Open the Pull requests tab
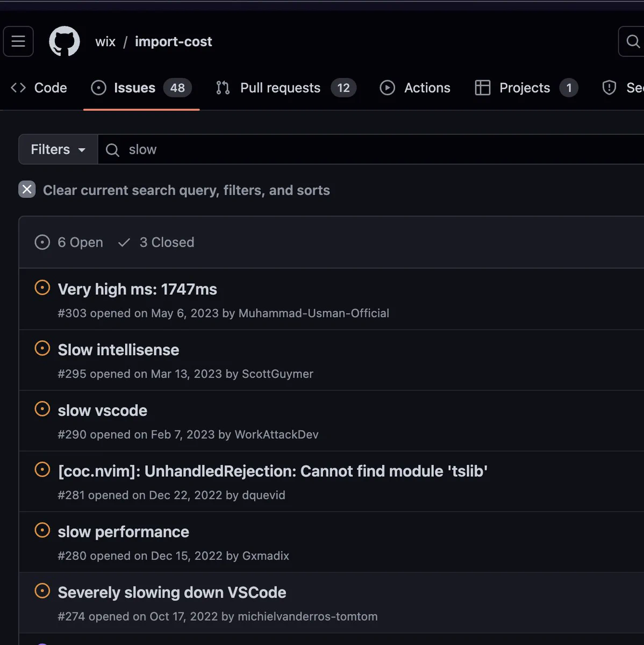Screen dimensions: 644x645 285,88
